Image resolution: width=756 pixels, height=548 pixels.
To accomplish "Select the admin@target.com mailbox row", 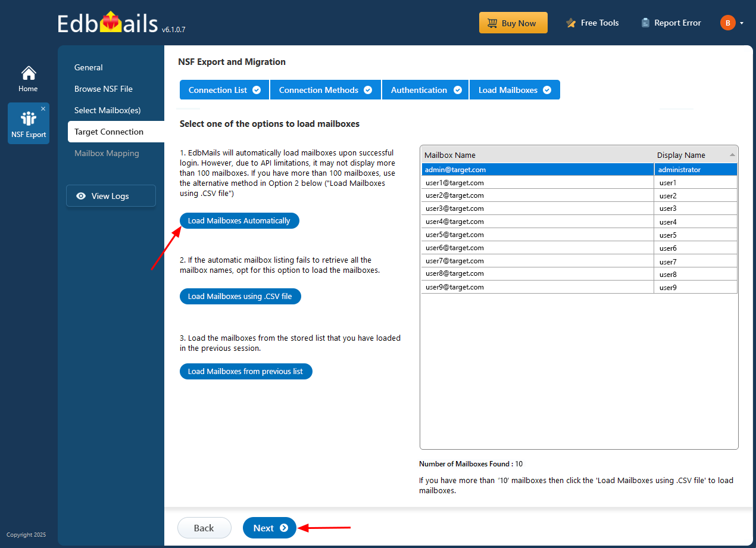I will click(579, 170).
